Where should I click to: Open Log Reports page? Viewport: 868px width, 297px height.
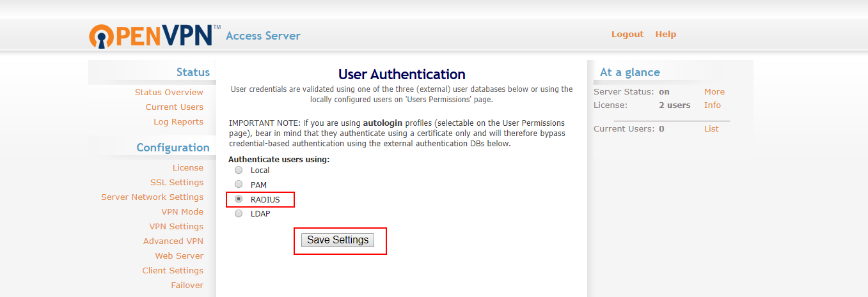[x=178, y=122]
